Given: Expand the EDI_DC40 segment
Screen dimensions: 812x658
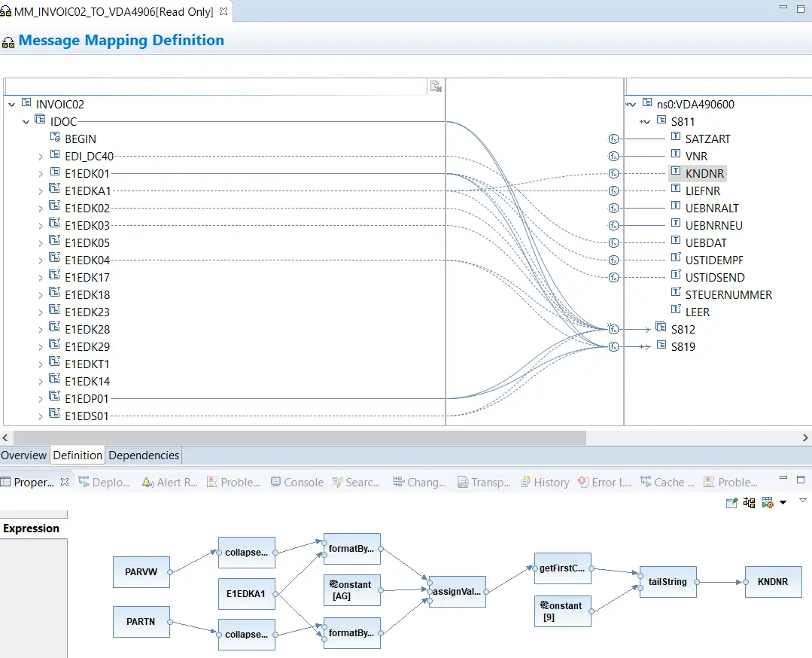Looking at the screenshot, I should 41,157.
